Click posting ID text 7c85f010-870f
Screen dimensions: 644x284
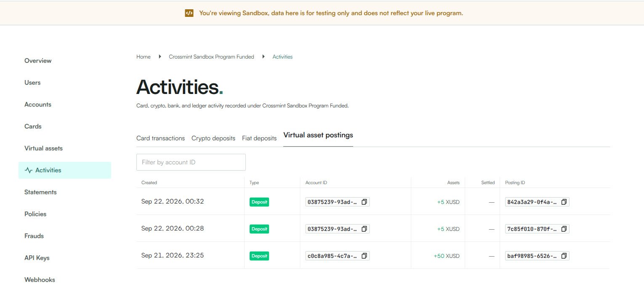point(532,229)
